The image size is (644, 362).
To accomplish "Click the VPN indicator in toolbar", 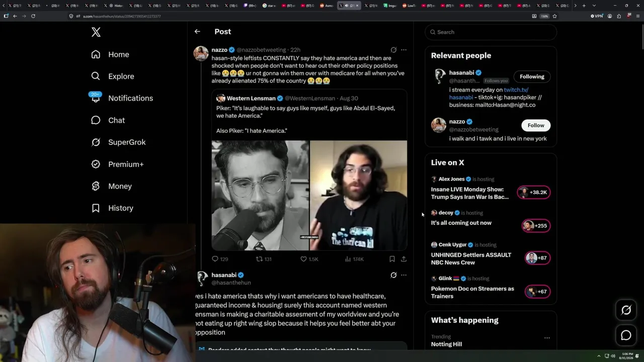I will point(596,16).
